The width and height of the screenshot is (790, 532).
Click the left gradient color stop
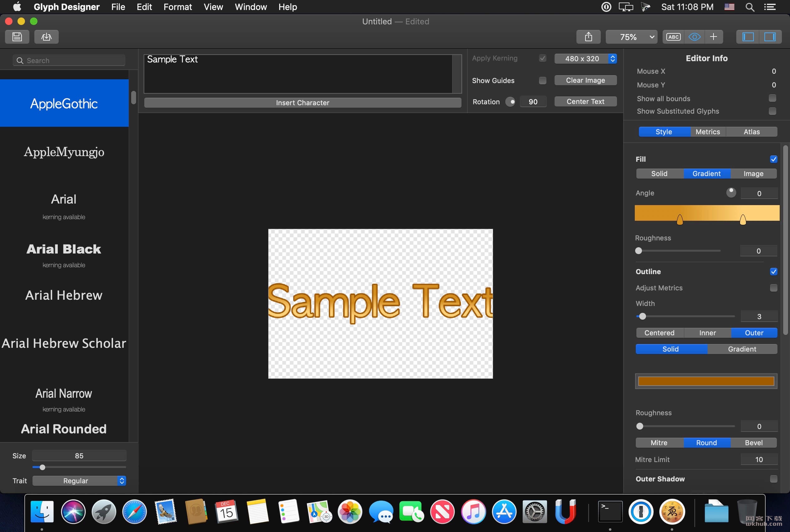tap(680, 220)
